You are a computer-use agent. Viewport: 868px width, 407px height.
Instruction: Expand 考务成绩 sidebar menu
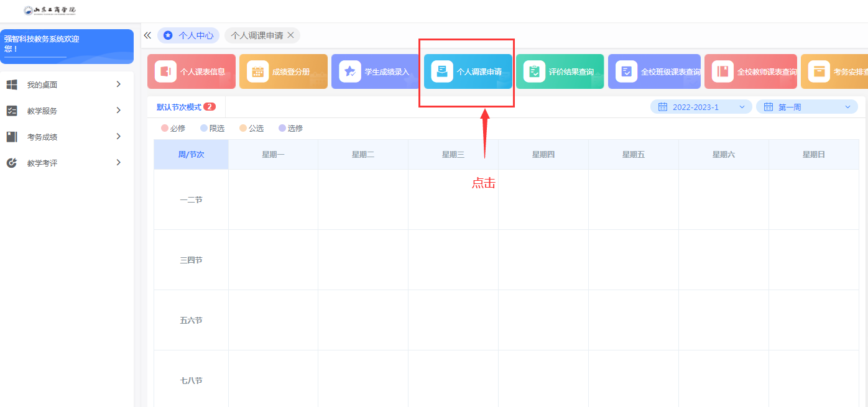(118, 137)
